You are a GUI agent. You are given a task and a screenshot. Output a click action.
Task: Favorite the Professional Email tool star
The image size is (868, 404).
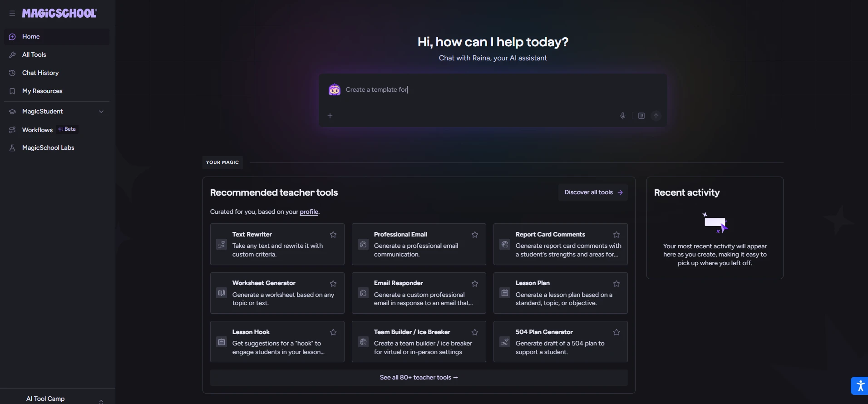[475, 235]
